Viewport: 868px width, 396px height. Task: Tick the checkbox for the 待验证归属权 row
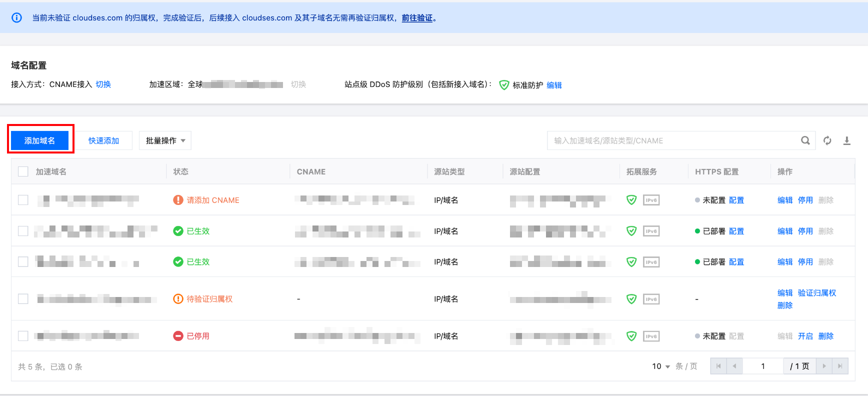(x=23, y=299)
